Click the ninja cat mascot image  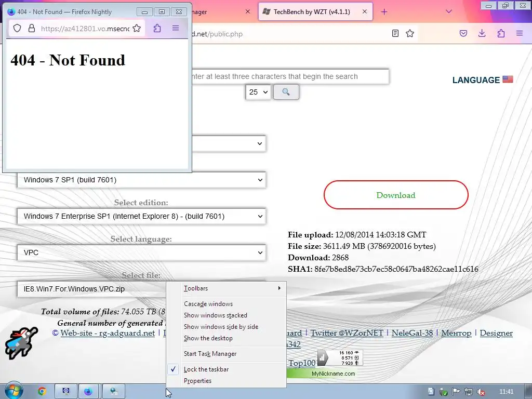(x=21, y=343)
